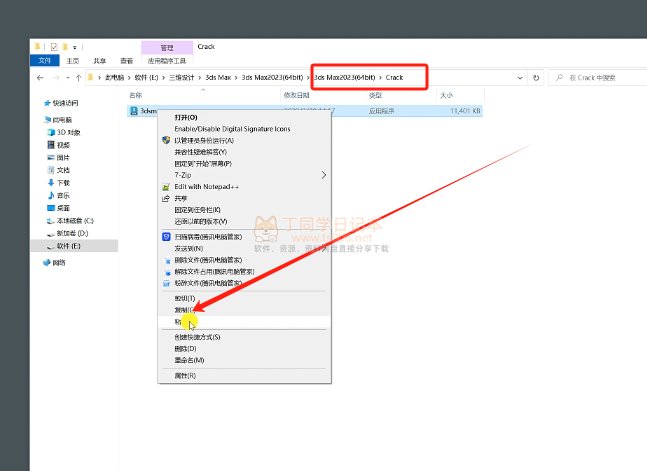
Task: Choose 删除(D) in the context menu
Action: tap(185, 348)
